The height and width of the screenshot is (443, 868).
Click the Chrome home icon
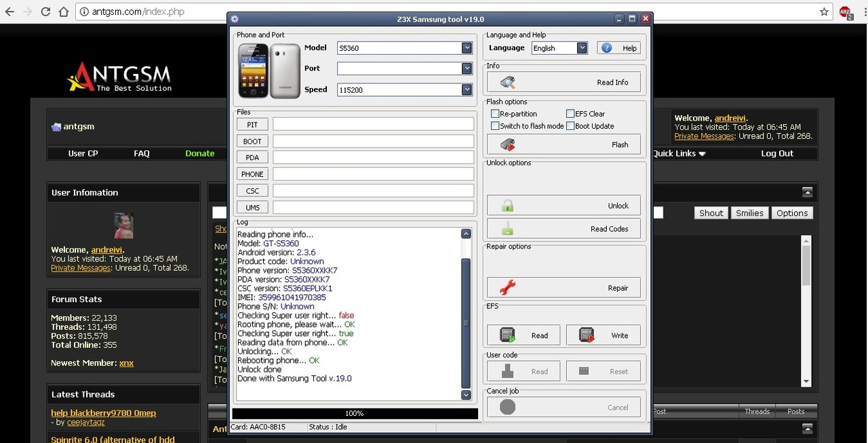(x=63, y=12)
